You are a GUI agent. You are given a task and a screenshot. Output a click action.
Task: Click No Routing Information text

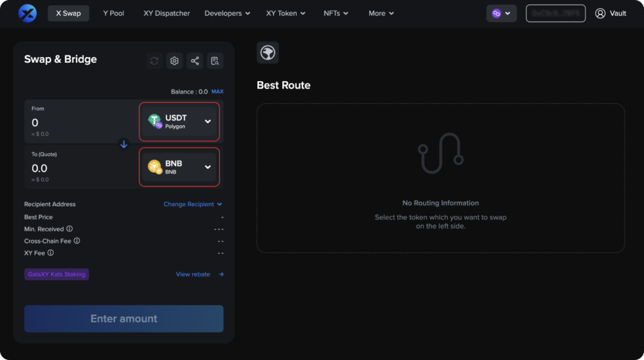pos(440,203)
